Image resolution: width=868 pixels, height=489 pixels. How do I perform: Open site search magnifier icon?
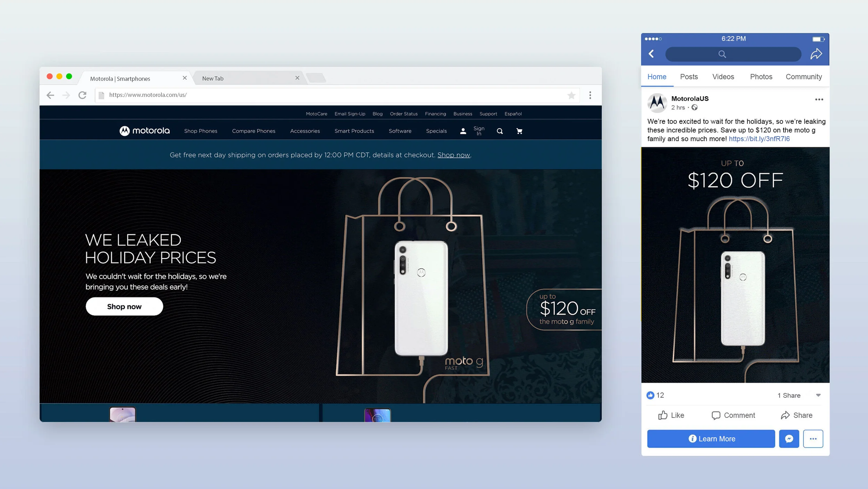pos(500,131)
